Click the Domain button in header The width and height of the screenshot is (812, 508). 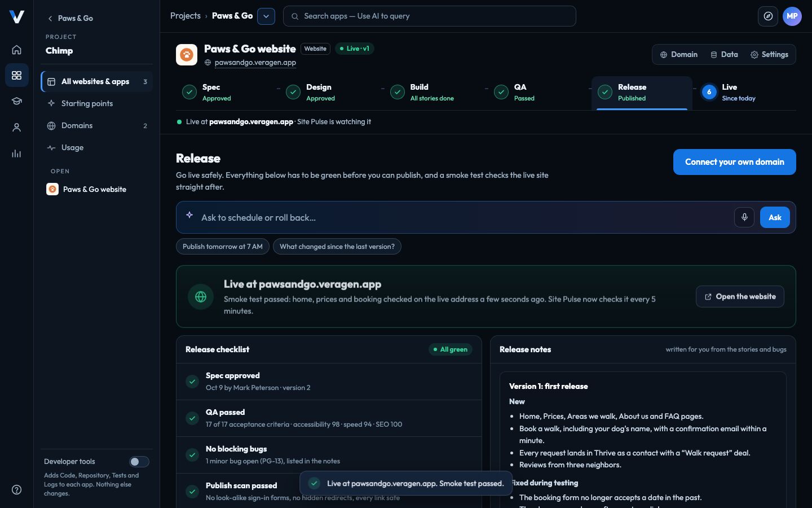coord(679,55)
